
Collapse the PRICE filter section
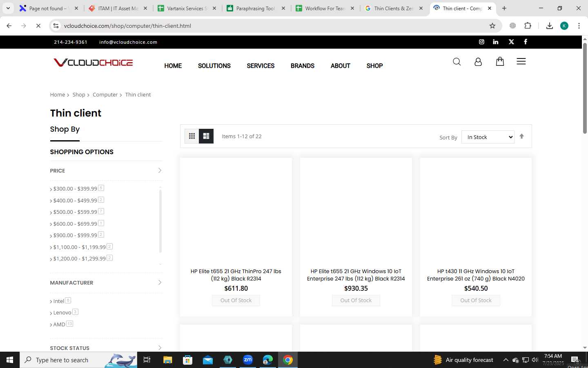[106, 171]
